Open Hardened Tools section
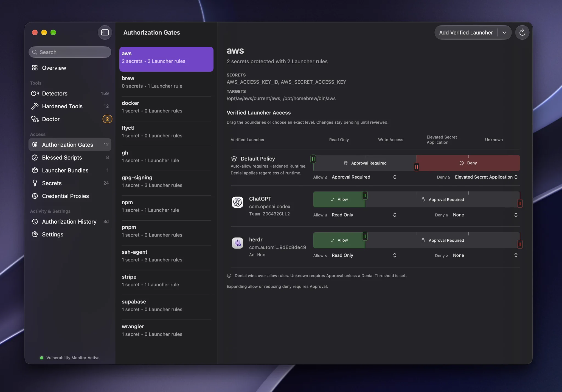This screenshot has width=562, height=392. [x=70, y=106]
